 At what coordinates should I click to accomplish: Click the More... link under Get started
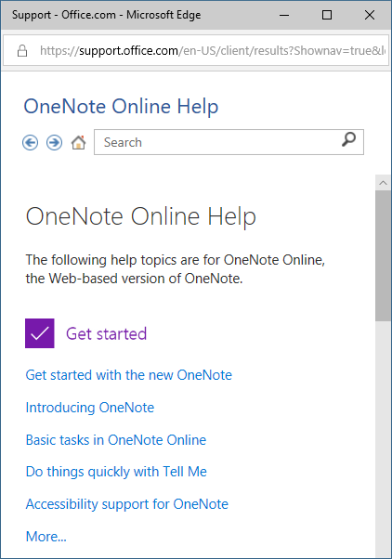coord(46,537)
